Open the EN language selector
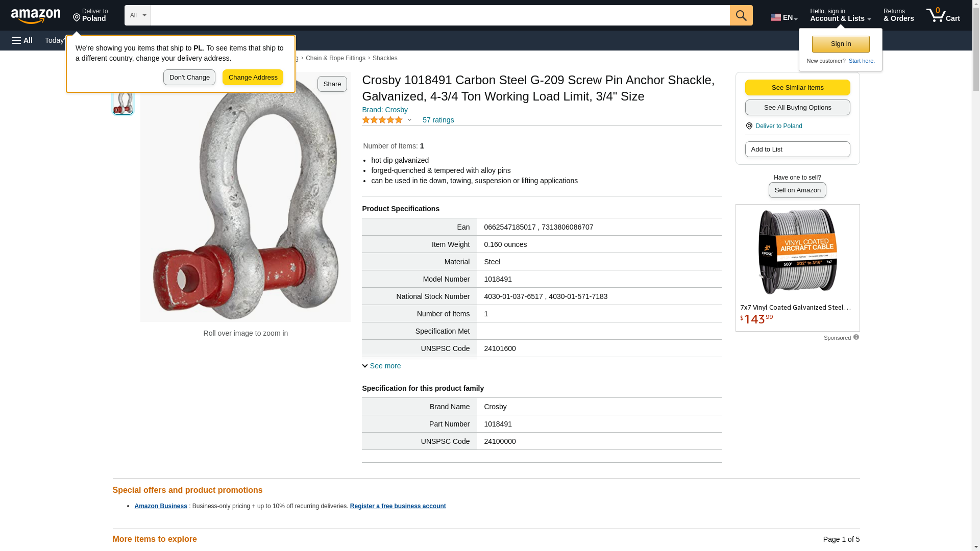 (x=784, y=17)
